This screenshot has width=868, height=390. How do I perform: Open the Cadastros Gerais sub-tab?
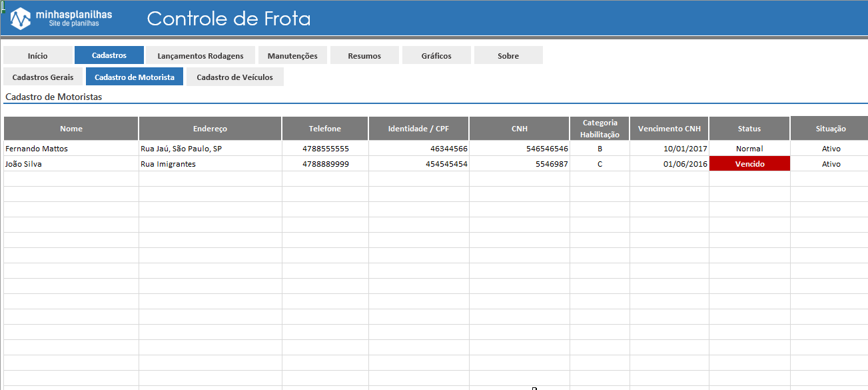coord(43,77)
